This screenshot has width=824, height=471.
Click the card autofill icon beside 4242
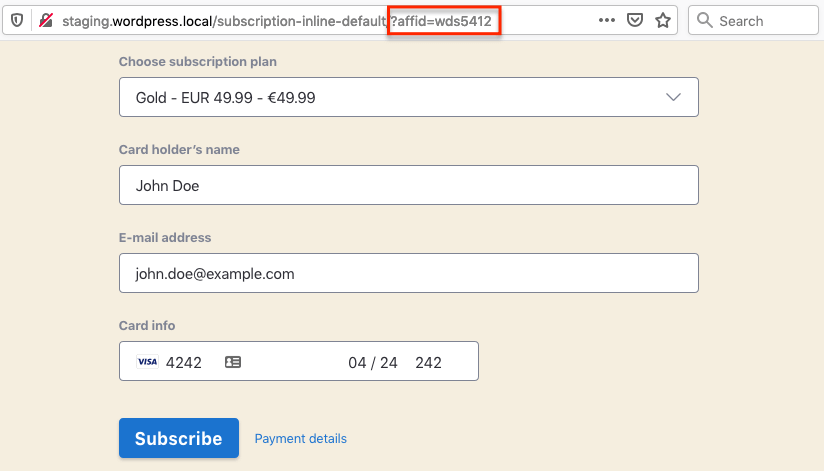(233, 362)
